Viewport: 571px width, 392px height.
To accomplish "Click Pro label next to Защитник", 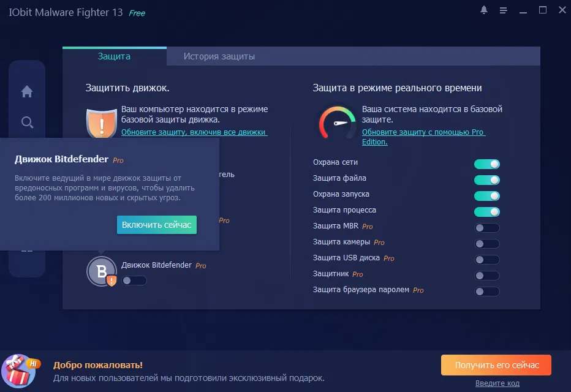I will (x=358, y=274).
